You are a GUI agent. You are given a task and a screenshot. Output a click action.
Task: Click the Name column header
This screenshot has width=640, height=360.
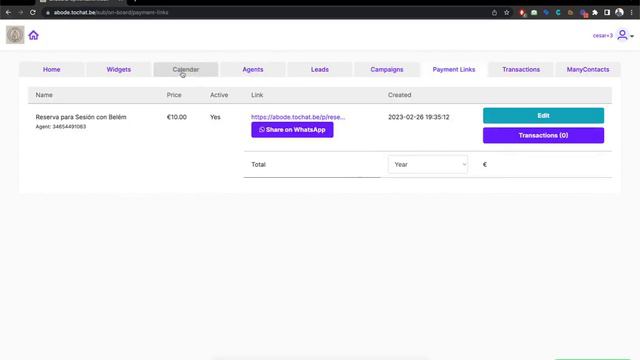(x=44, y=95)
